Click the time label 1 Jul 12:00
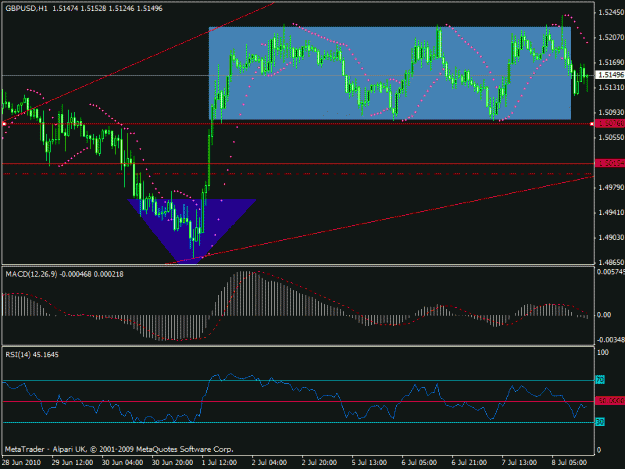This screenshot has height=469, width=625. coord(219,462)
